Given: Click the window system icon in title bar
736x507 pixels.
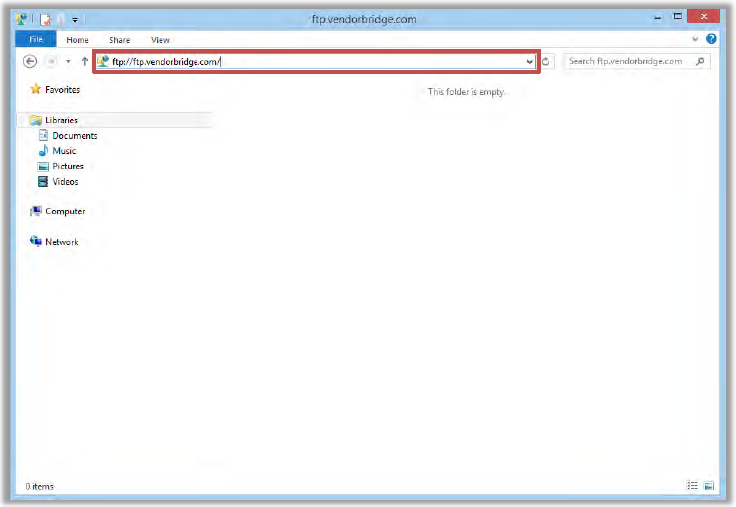Looking at the screenshot, I should tap(21, 19).
